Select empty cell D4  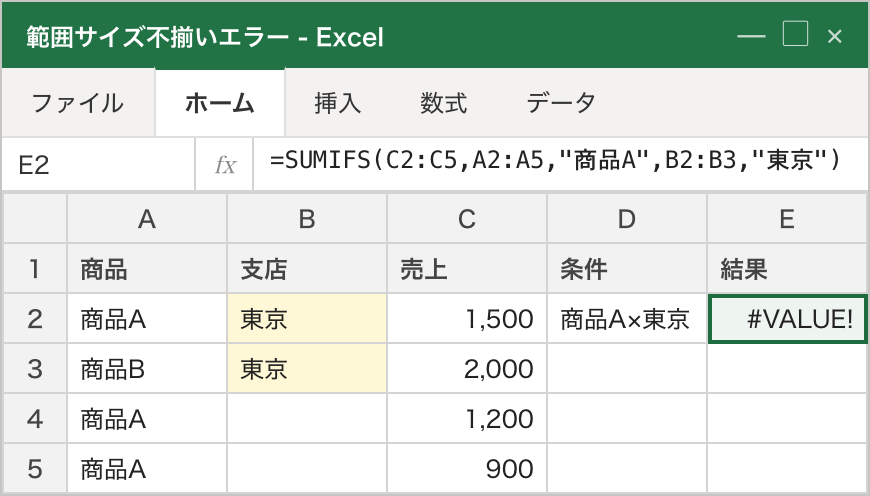tap(626, 418)
